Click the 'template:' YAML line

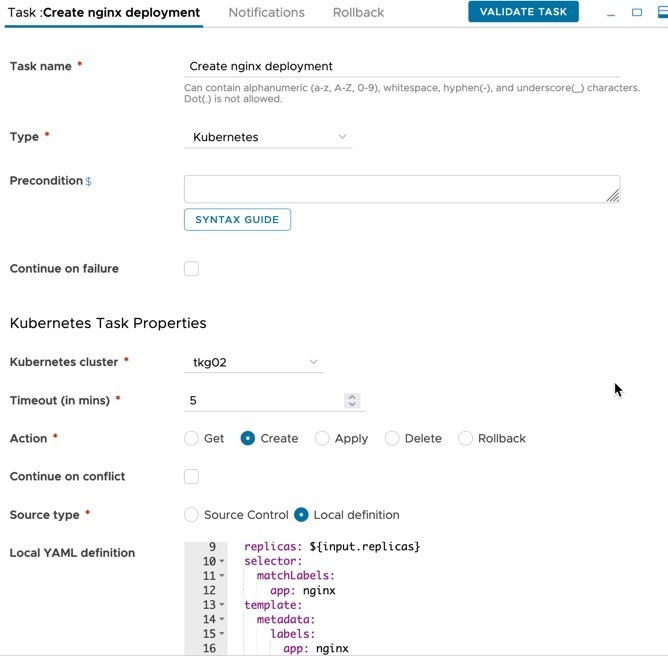tap(273, 605)
